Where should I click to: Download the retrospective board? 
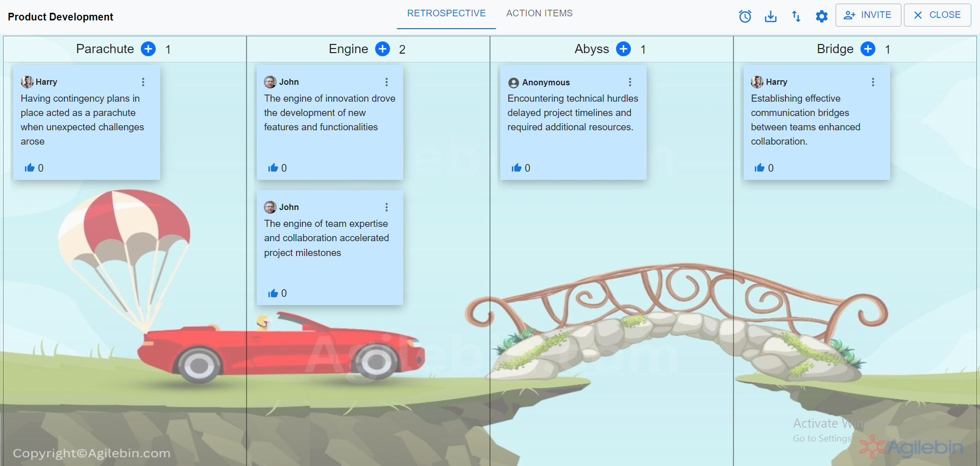coord(771,16)
